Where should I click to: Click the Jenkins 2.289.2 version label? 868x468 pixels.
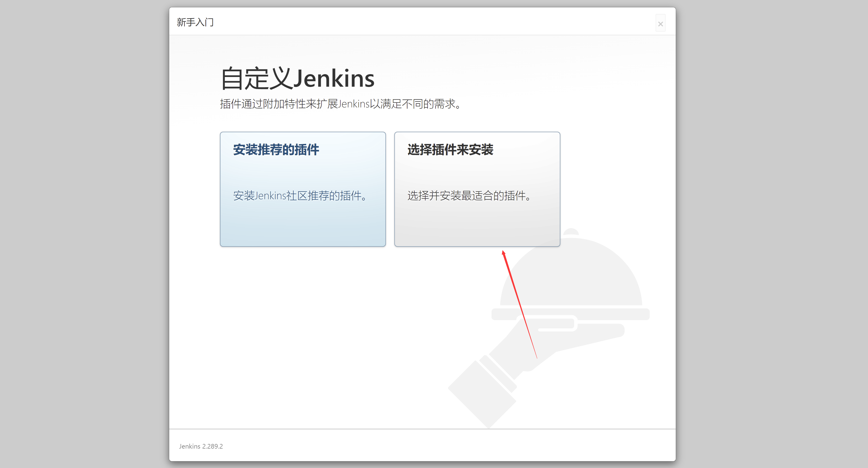pos(201,446)
